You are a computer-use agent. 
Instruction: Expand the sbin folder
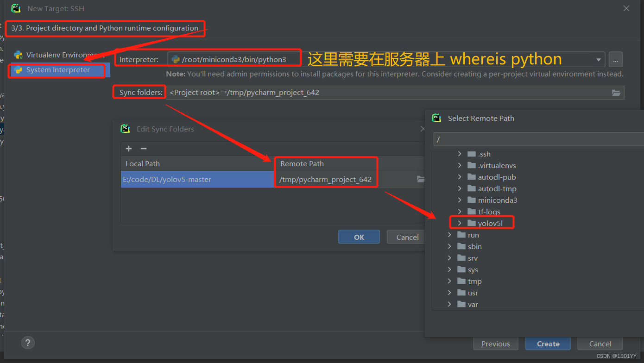click(449, 246)
